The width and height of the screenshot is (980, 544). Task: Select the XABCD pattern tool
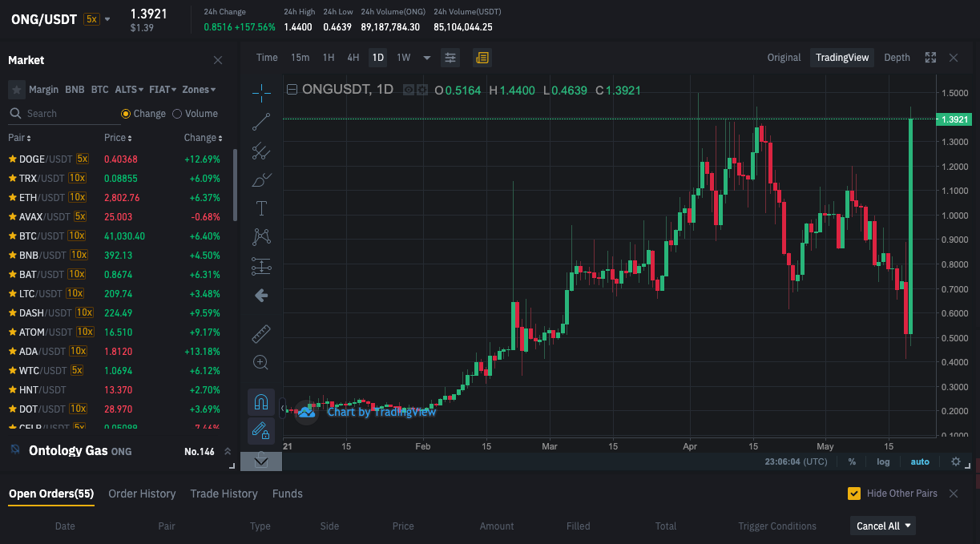point(261,237)
